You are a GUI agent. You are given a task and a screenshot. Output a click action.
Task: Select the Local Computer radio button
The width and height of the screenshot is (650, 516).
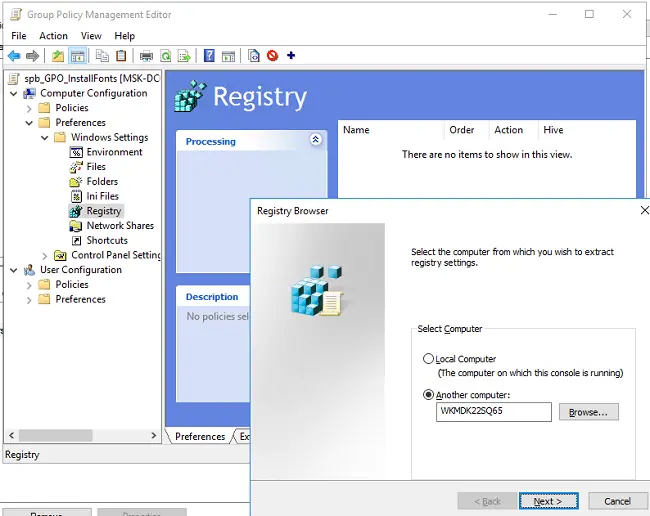point(428,359)
